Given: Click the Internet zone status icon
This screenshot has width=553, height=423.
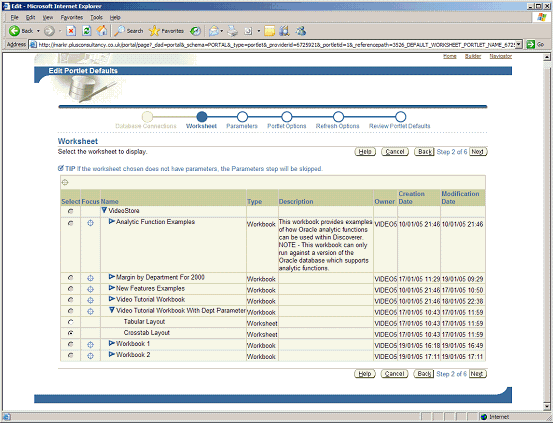Looking at the screenshot, I should [x=484, y=417].
